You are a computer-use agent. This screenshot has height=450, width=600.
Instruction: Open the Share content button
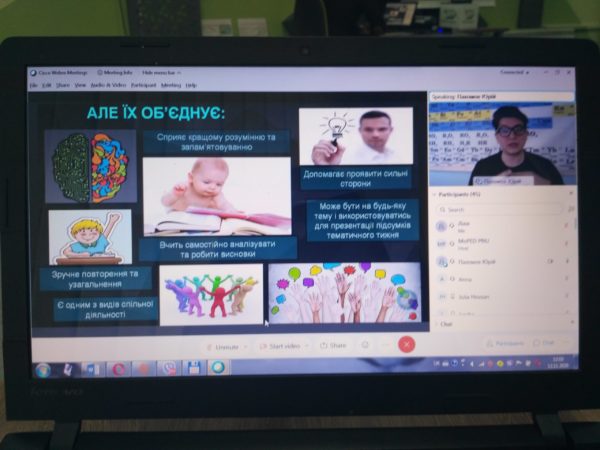pyautogui.click(x=332, y=345)
